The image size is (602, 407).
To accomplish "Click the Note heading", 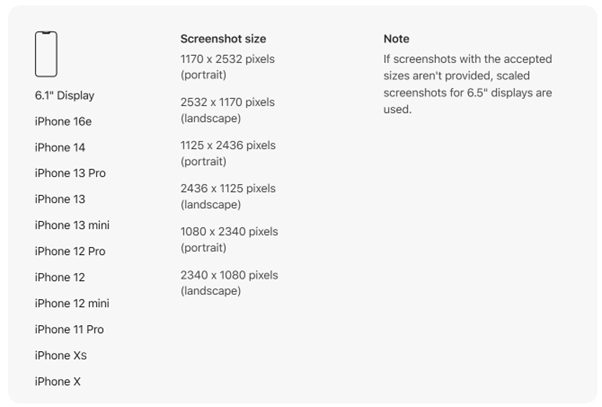I will (396, 39).
